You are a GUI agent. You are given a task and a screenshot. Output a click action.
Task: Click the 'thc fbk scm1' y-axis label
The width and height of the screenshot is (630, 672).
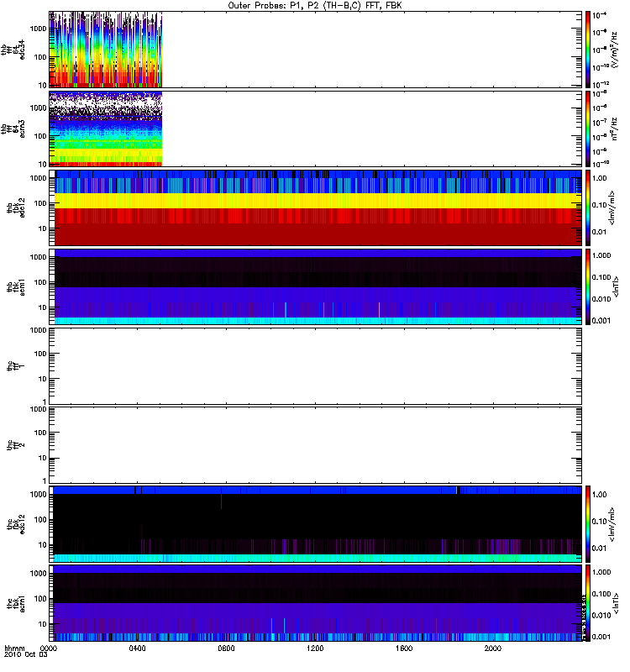(16, 603)
